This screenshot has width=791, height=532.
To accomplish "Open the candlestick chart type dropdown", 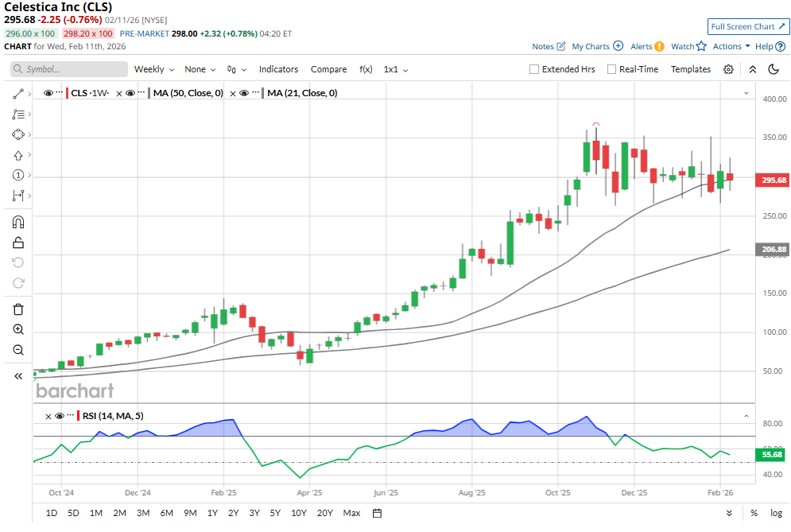I will (237, 69).
